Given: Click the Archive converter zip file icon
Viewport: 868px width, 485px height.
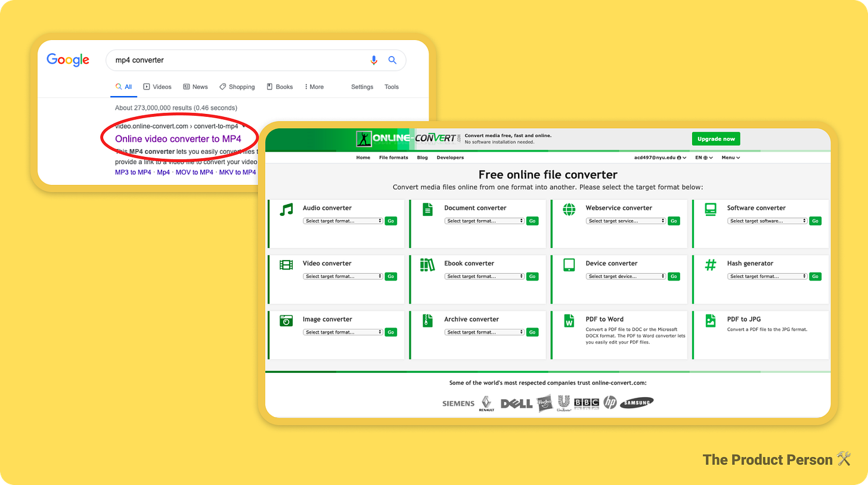Looking at the screenshot, I should tap(427, 320).
